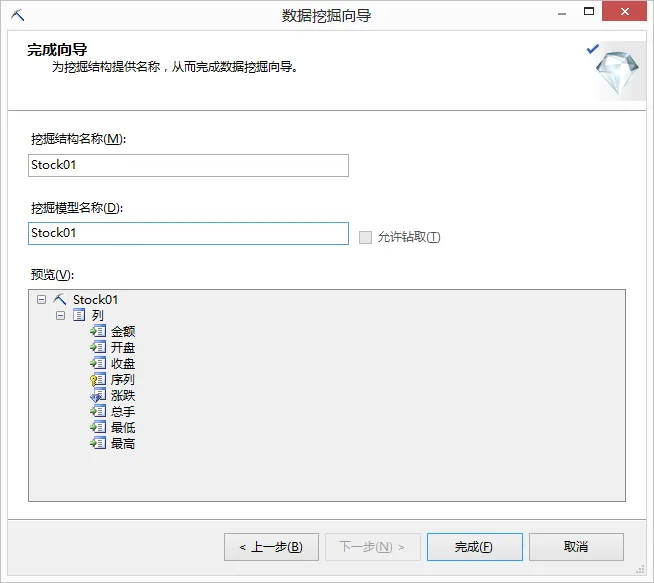Select the 序列 column label
The height and width of the screenshot is (583, 654).
pyautogui.click(x=123, y=379)
